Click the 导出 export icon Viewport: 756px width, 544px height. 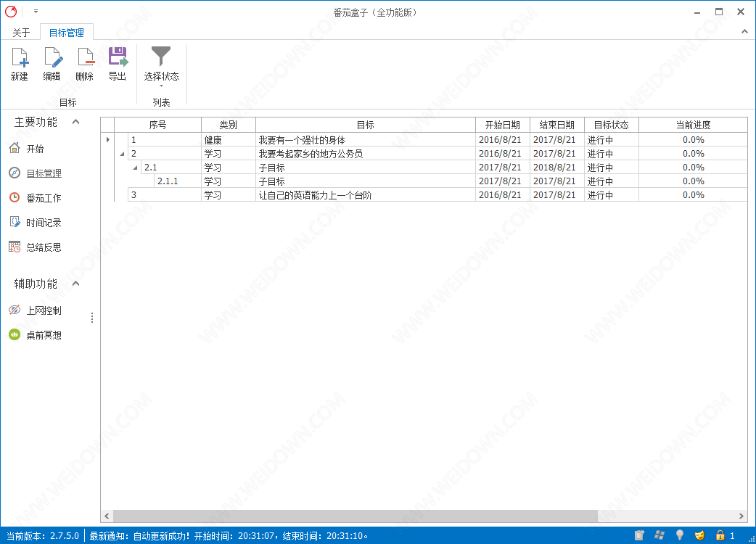[118, 57]
